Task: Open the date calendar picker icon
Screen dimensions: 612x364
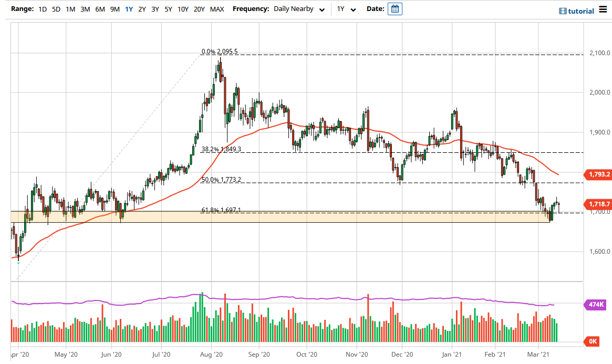Action: click(395, 9)
